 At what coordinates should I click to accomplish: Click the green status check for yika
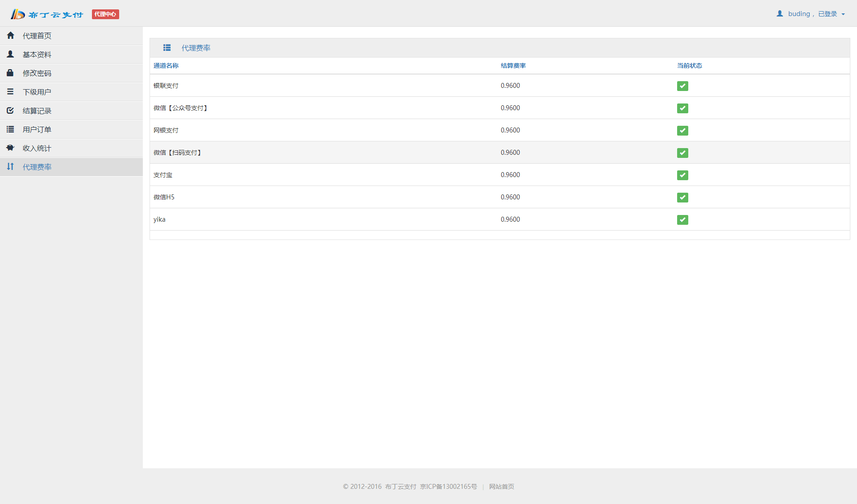682,220
